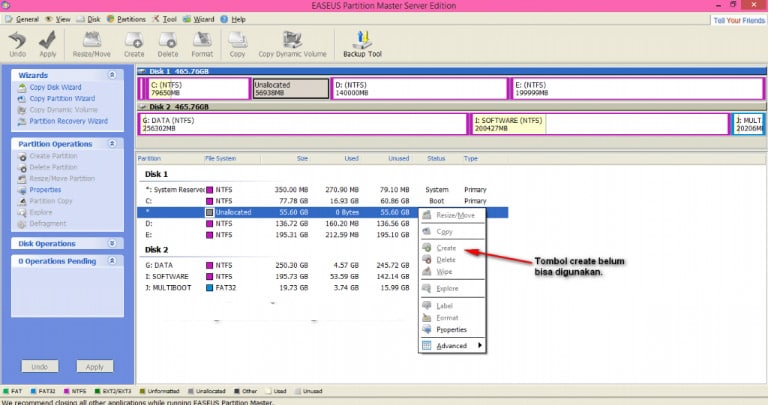Click the Copy Dynamic Volume toolbar icon
Screen dimensions: 769x405
coord(292,44)
